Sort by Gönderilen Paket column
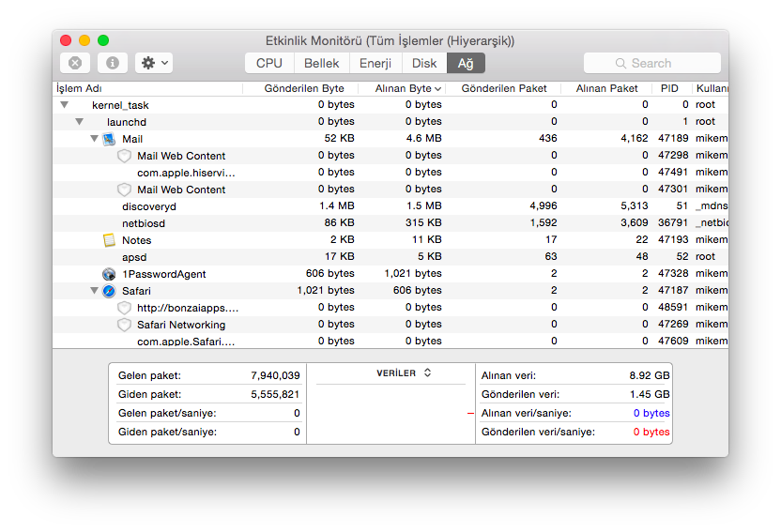781x532 pixels. point(504,88)
